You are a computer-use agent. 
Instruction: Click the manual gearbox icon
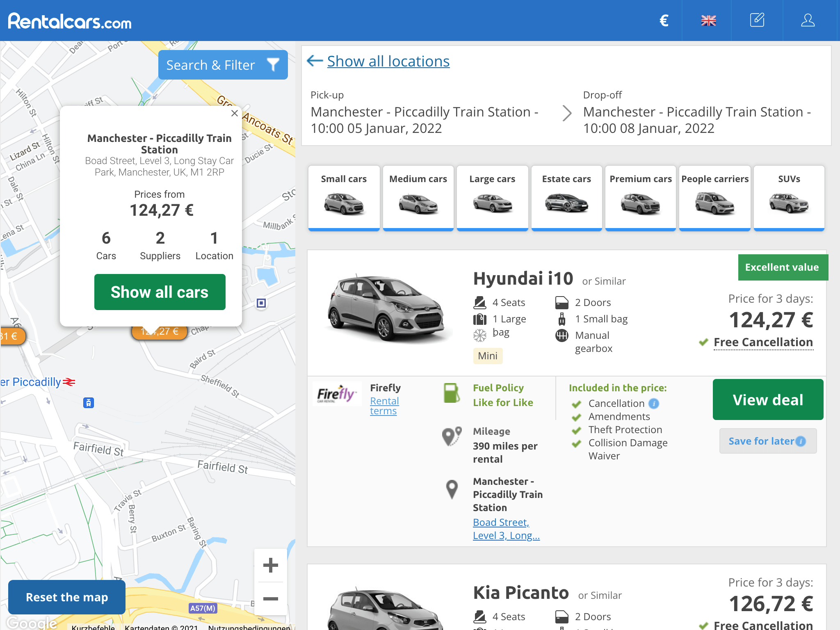tap(562, 336)
